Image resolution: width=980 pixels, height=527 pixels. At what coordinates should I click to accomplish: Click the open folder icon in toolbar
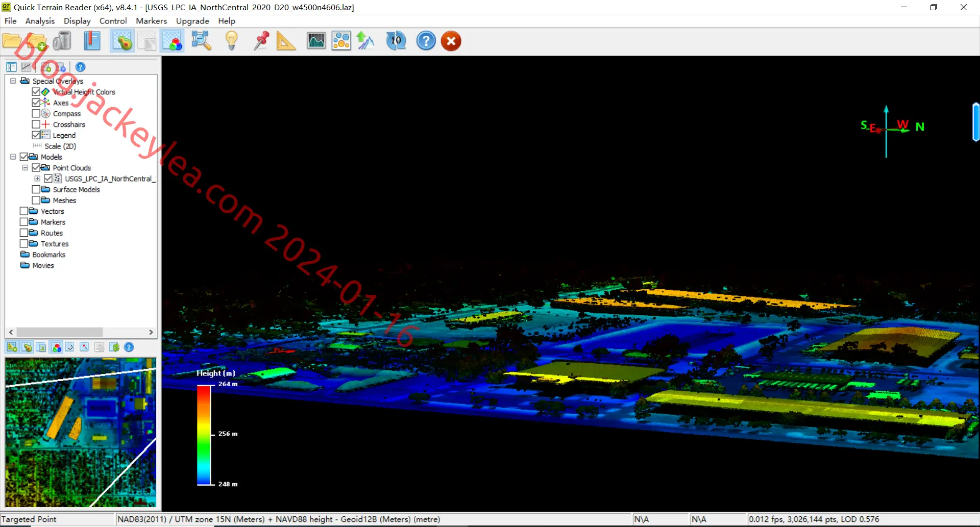tap(12, 41)
